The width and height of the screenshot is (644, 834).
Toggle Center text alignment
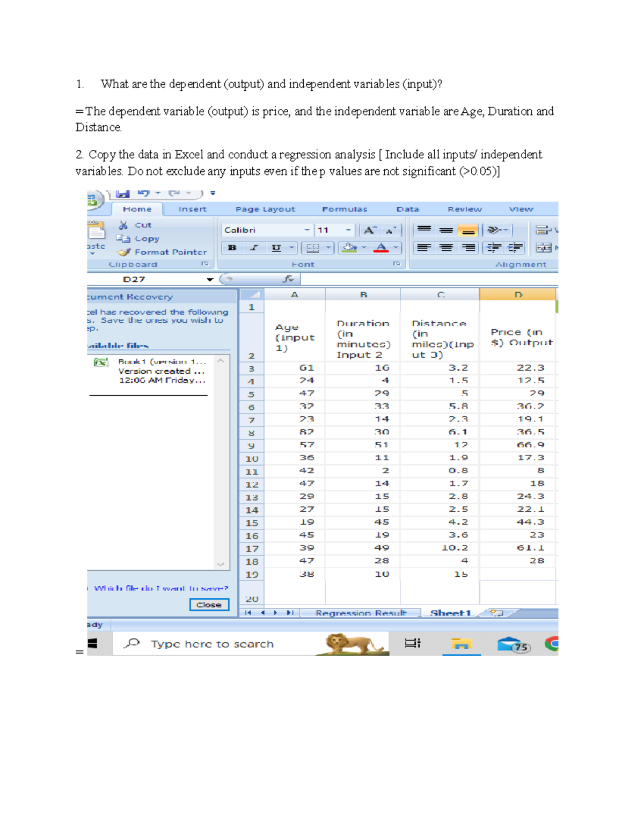click(446, 248)
